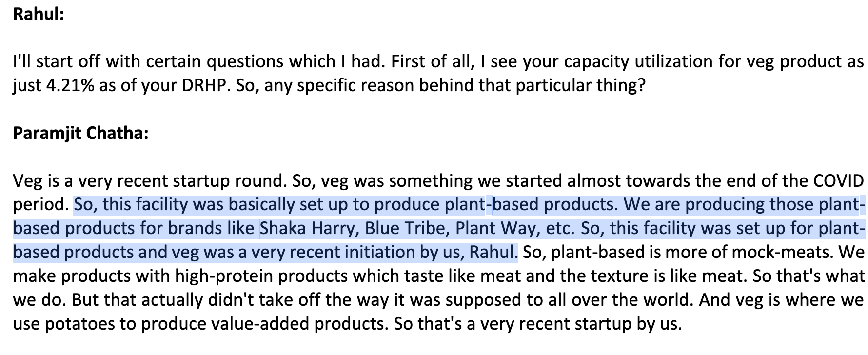The width and height of the screenshot is (868, 355).
Task: Click the "Paramjit Chatha:" speaker heading
Action: pos(80,133)
